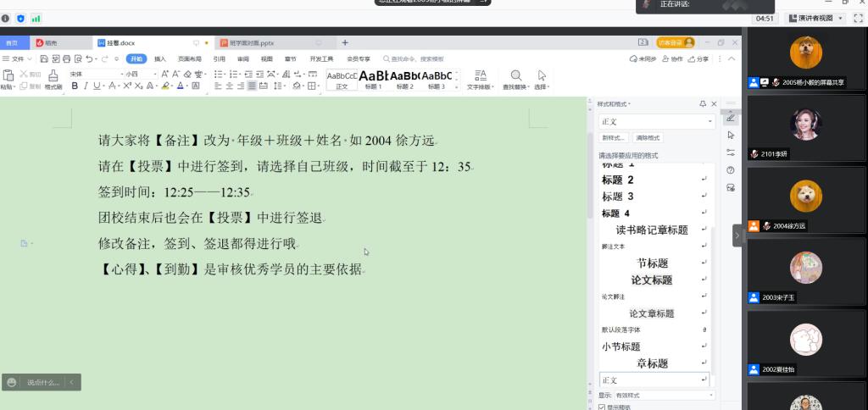Click the New Style button

coord(614,138)
